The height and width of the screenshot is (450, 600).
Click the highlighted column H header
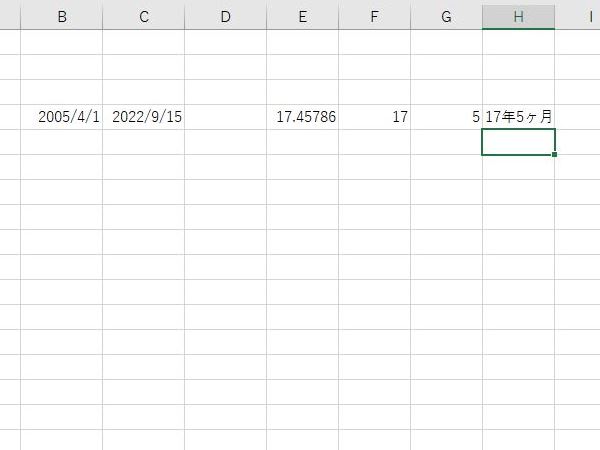click(x=518, y=17)
